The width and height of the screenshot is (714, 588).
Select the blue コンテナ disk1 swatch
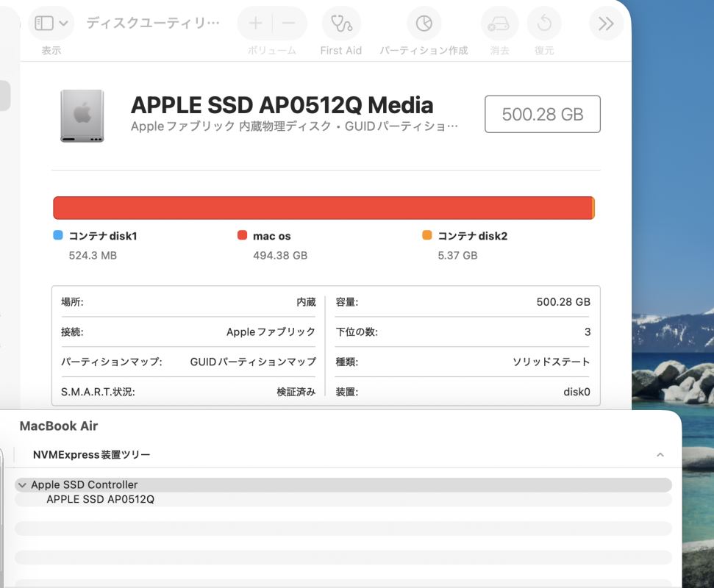tap(58, 236)
